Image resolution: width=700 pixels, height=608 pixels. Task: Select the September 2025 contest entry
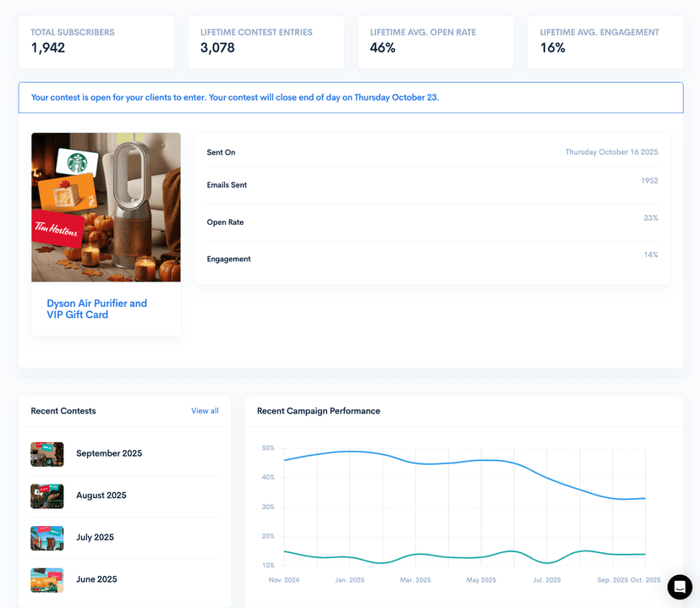(109, 453)
